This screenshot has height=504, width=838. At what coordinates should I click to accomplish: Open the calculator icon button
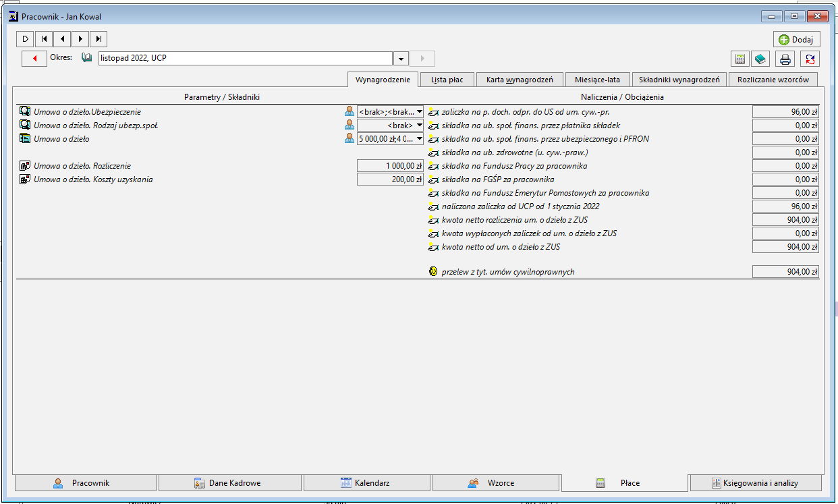point(740,59)
